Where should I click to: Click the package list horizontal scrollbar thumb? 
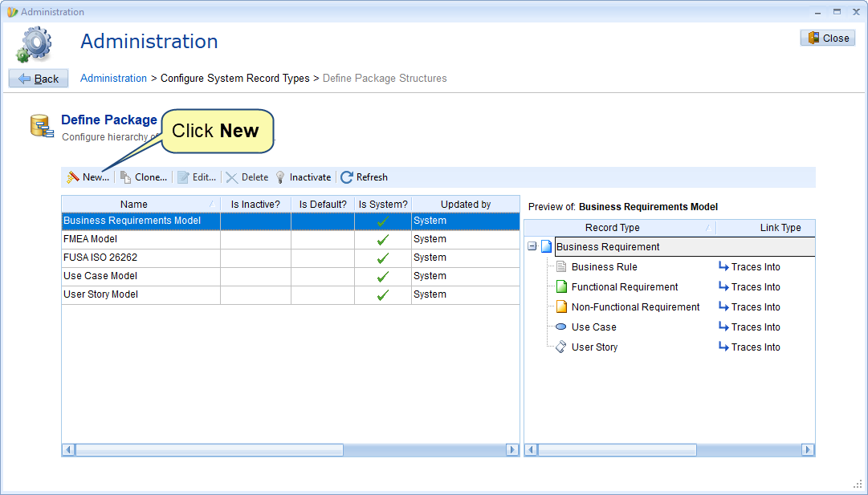click(210, 449)
